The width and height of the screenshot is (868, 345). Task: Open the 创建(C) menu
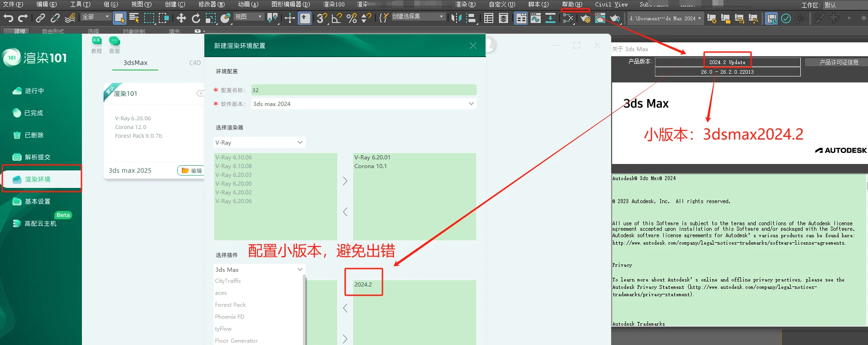[x=175, y=4]
